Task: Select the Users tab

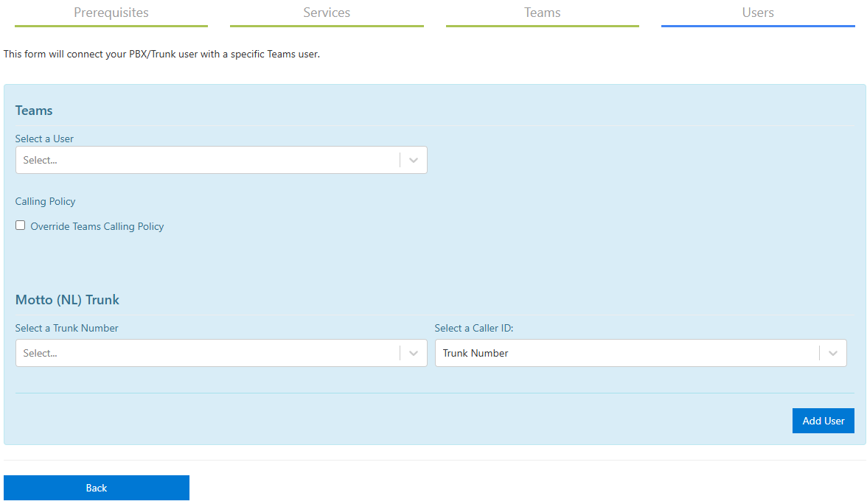Action: pos(758,13)
